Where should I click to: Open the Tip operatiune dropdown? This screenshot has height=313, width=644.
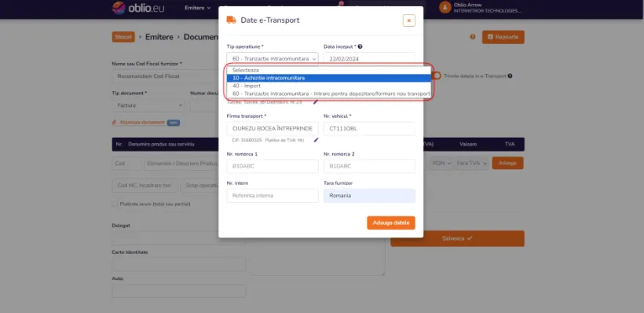tap(273, 59)
